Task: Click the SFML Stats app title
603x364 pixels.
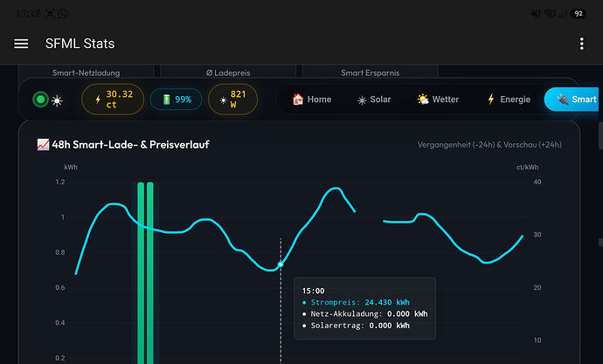Action: tap(80, 44)
